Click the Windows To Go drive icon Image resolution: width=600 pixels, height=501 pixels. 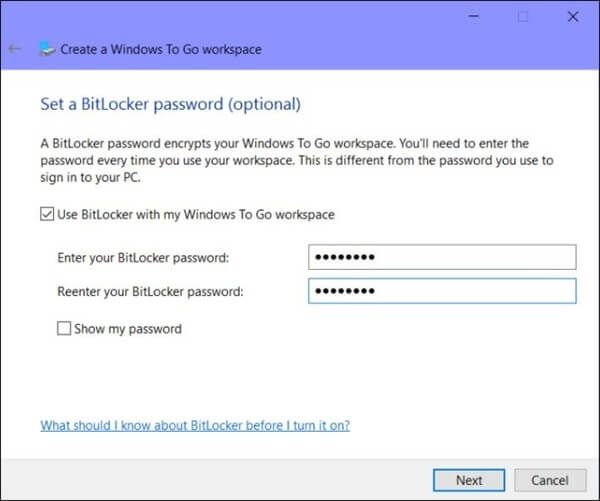(x=46, y=48)
